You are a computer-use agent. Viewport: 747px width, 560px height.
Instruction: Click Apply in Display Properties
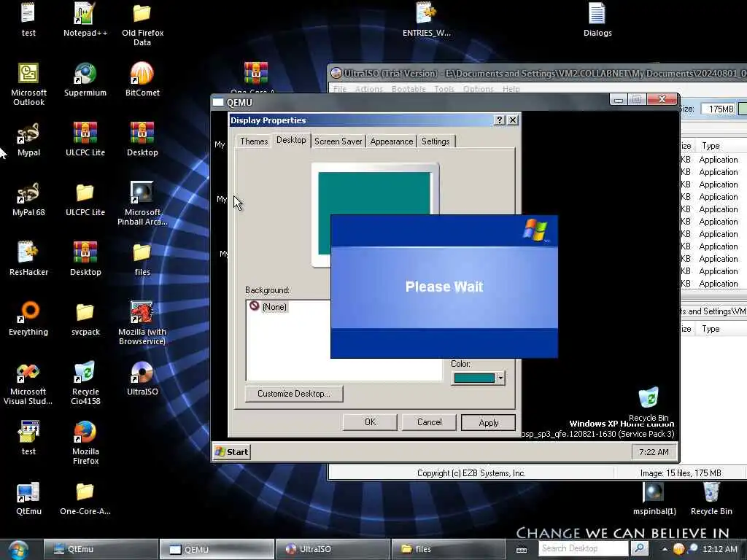[488, 422]
